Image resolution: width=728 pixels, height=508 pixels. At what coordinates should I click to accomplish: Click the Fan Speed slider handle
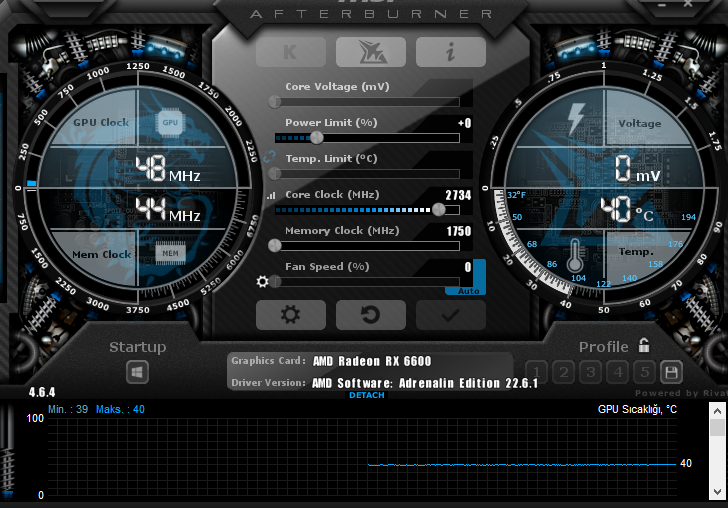tap(275, 281)
